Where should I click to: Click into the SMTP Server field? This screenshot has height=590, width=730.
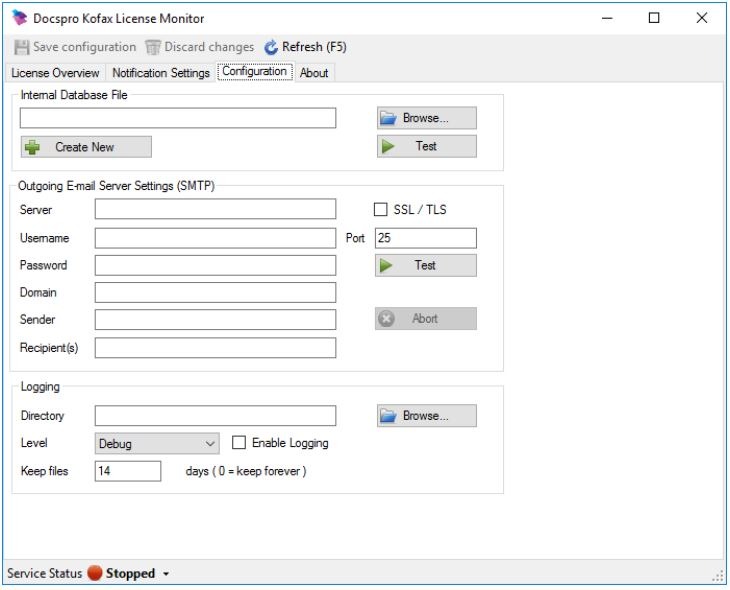coord(215,209)
